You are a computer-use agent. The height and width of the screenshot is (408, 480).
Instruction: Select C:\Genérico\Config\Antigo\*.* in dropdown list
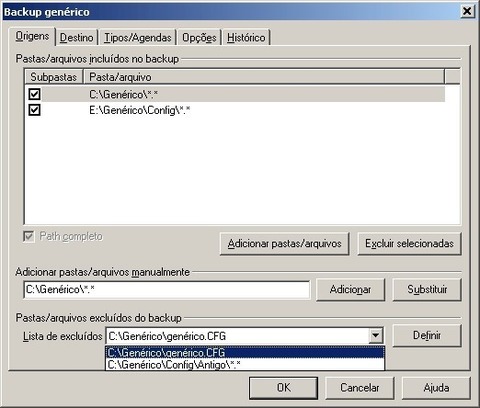(245, 364)
